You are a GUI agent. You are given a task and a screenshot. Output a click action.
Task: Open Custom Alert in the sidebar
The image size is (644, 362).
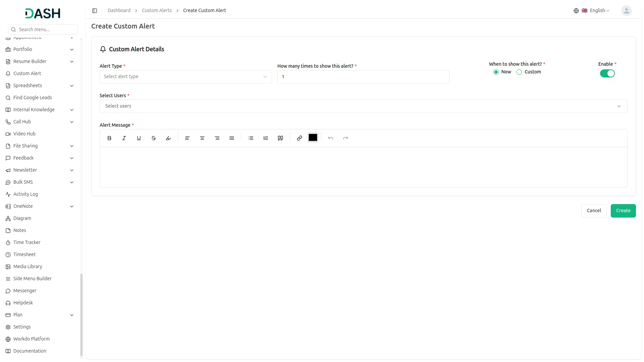pos(27,73)
